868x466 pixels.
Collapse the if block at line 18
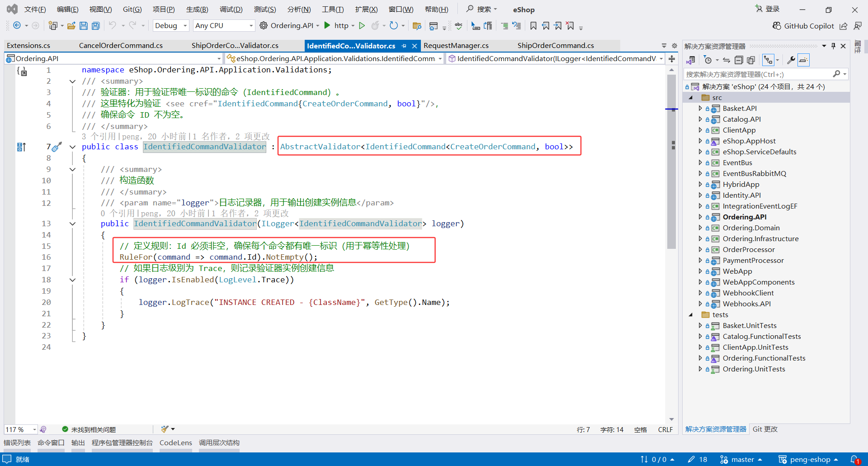pyautogui.click(x=72, y=280)
